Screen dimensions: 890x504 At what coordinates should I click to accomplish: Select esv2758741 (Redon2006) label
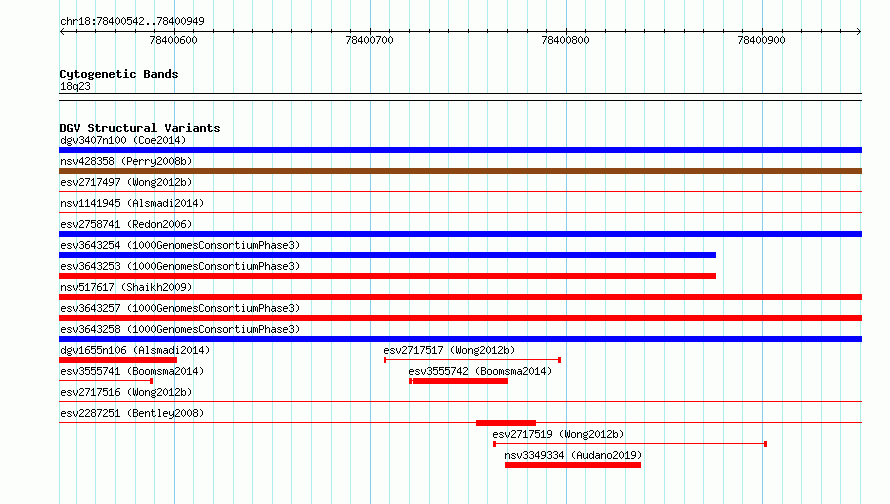tap(126, 224)
